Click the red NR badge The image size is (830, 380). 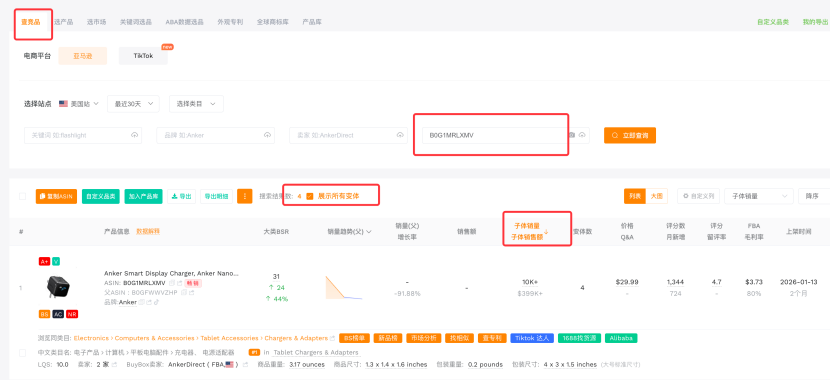(72, 314)
